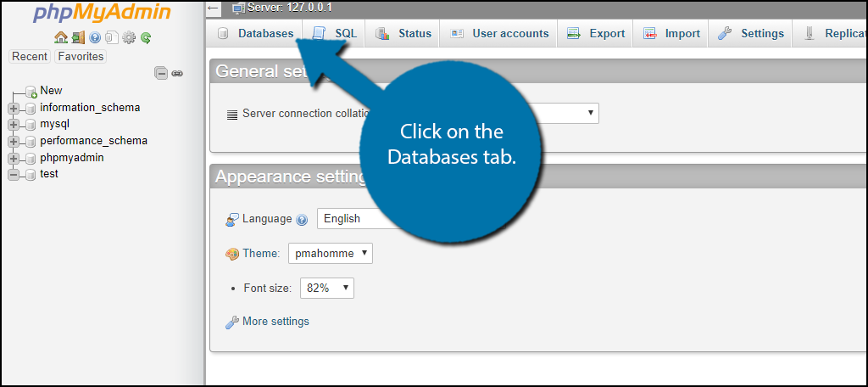Viewport: 868px width, 387px height.
Task: Click the Log out door icon
Action: 79,37
